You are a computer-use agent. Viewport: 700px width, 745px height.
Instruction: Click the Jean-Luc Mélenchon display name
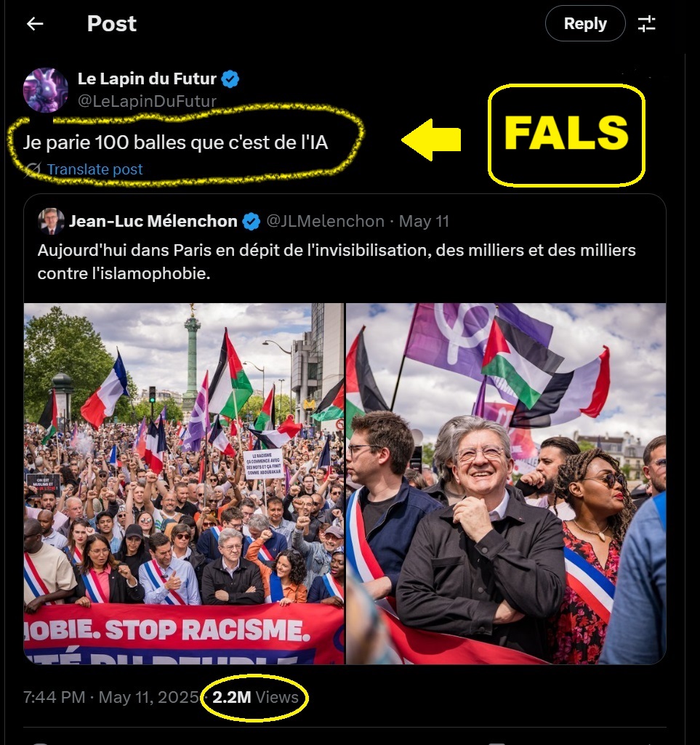pyautogui.click(x=153, y=221)
